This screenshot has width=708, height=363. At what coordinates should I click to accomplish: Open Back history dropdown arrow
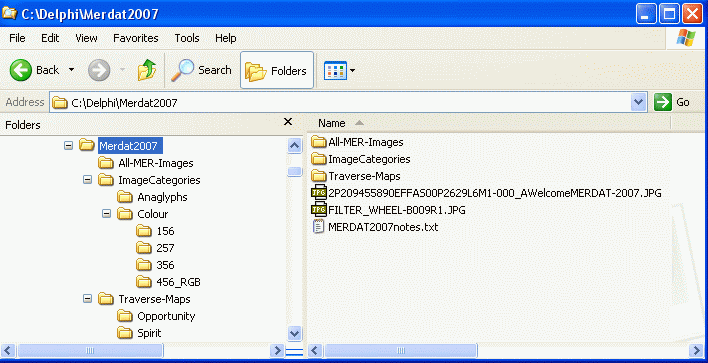pyautogui.click(x=71, y=70)
